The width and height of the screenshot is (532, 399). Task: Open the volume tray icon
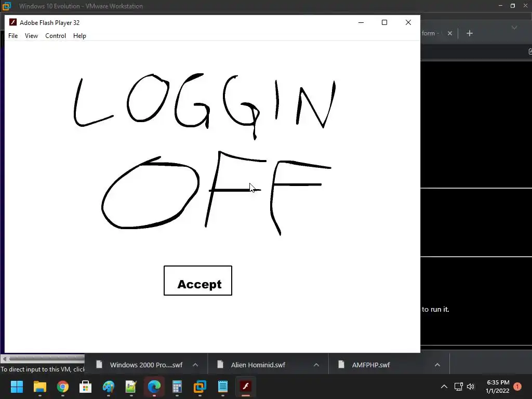[471, 387]
